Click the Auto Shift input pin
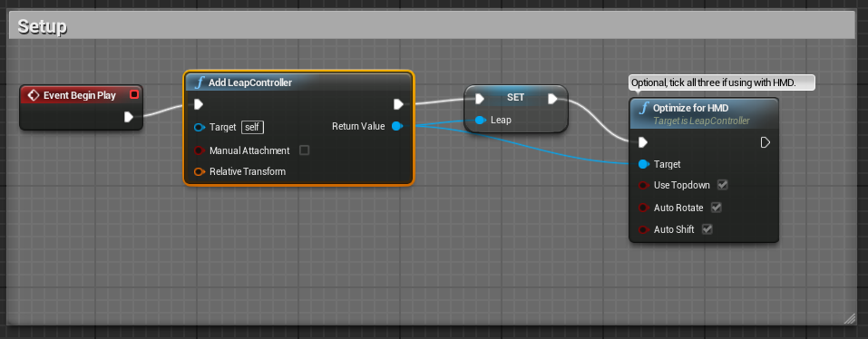Image resolution: width=868 pixels, height=339 pixels. coord(643,229)
